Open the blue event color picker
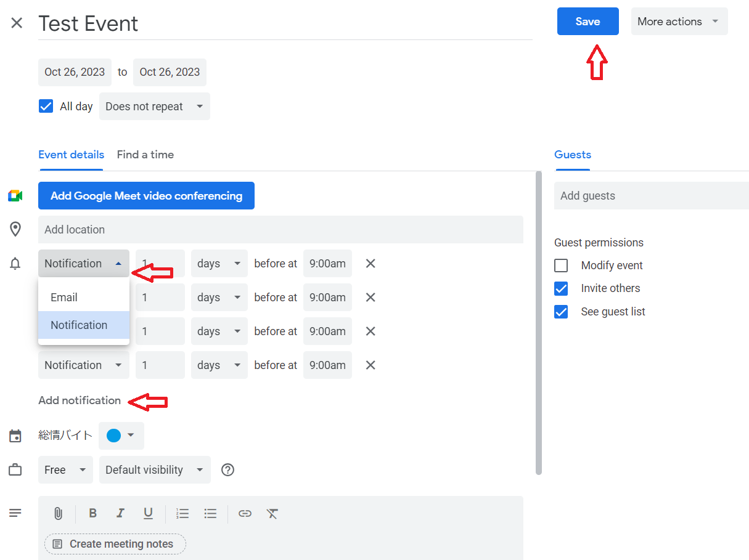 [121, 436]
